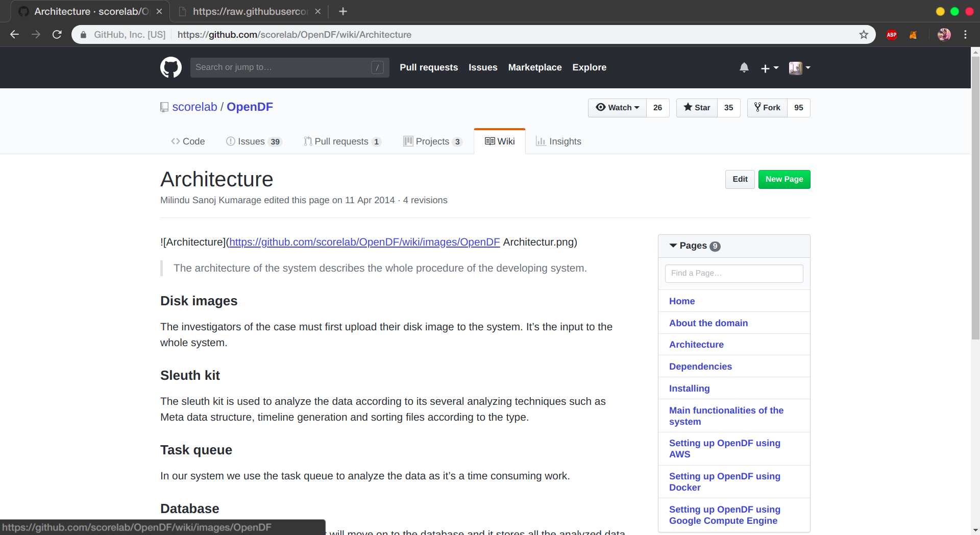
Task: Open Chrome's three-dot menu
Action: 965,34
